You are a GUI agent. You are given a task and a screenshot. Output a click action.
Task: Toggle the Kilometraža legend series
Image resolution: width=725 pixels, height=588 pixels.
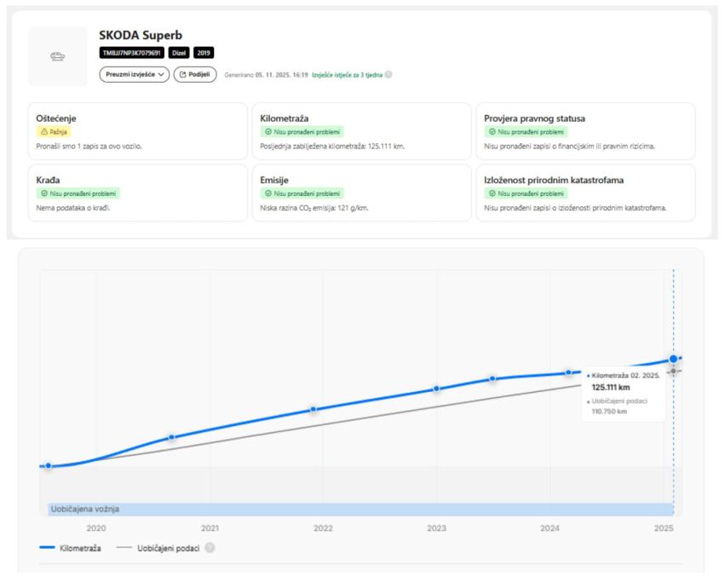point(71,548)
